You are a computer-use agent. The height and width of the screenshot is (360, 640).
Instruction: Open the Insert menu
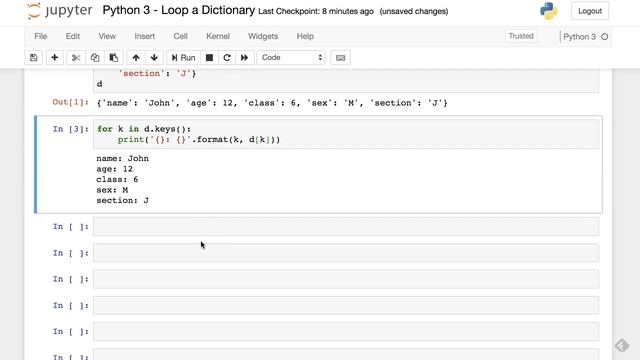pyautogui.click(x=144, y=36)
